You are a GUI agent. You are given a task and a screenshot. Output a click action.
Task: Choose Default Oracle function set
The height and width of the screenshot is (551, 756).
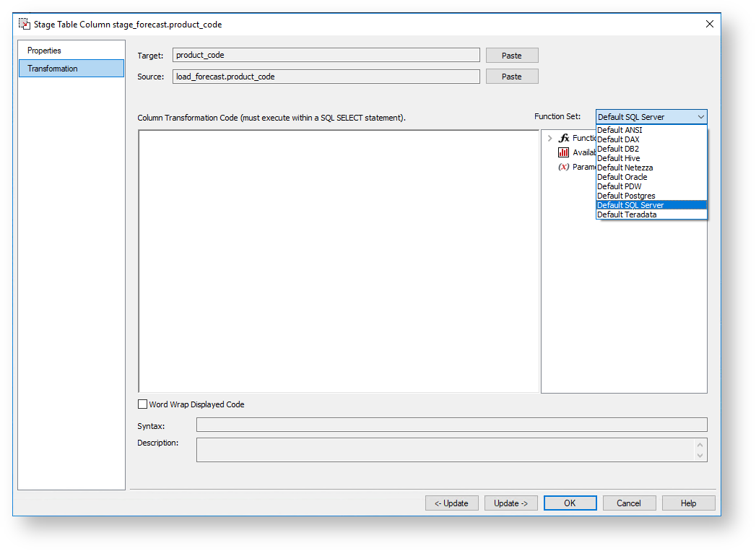[x=651, y=177]
